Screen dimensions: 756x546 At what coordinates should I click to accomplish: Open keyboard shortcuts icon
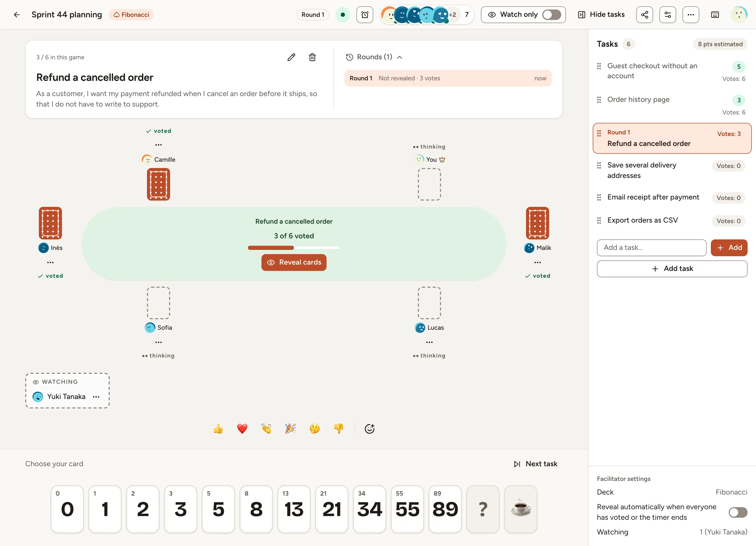715,15
